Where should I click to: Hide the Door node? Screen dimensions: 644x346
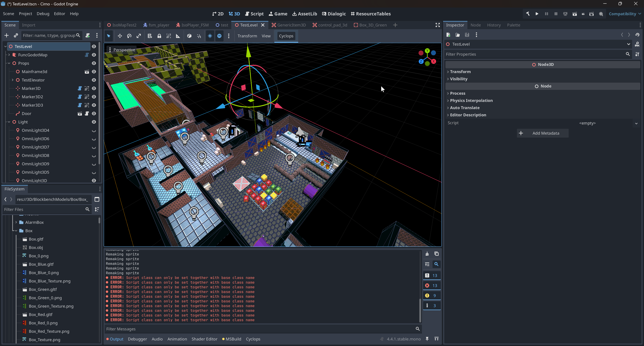point(94,113)
